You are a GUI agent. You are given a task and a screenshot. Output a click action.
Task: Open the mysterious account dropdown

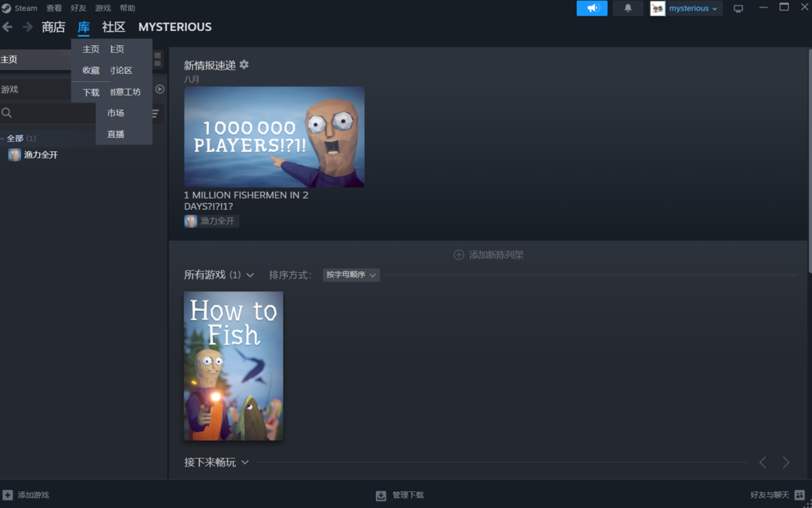coord(693,8)
